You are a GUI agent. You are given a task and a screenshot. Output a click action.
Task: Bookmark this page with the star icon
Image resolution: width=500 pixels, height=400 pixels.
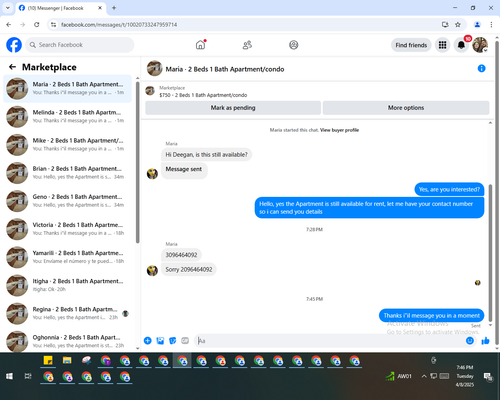[x=458, y=25]
